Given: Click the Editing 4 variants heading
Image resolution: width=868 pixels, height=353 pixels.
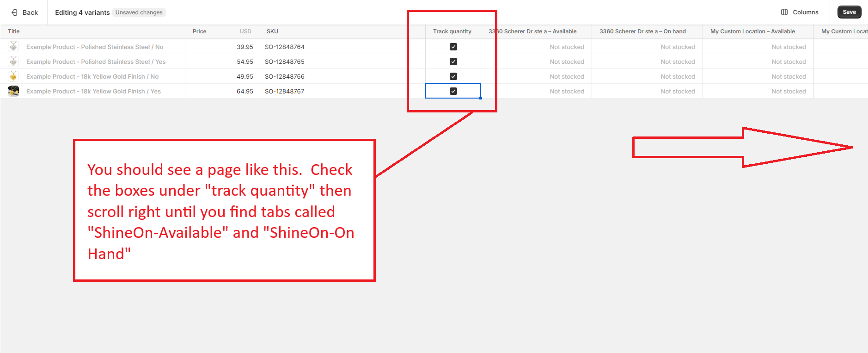Looking at the screenshot, I should pos(82,12).
